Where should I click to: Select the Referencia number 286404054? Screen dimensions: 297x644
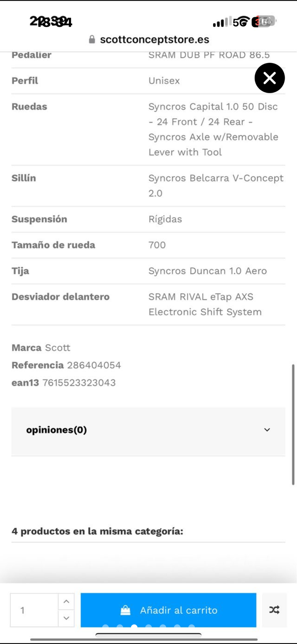coord(94,365)
